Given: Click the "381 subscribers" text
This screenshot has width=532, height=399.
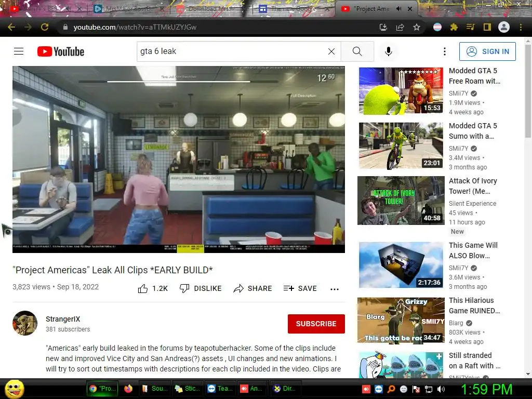Looking at the screenshot, I should [x=68, y=329].
